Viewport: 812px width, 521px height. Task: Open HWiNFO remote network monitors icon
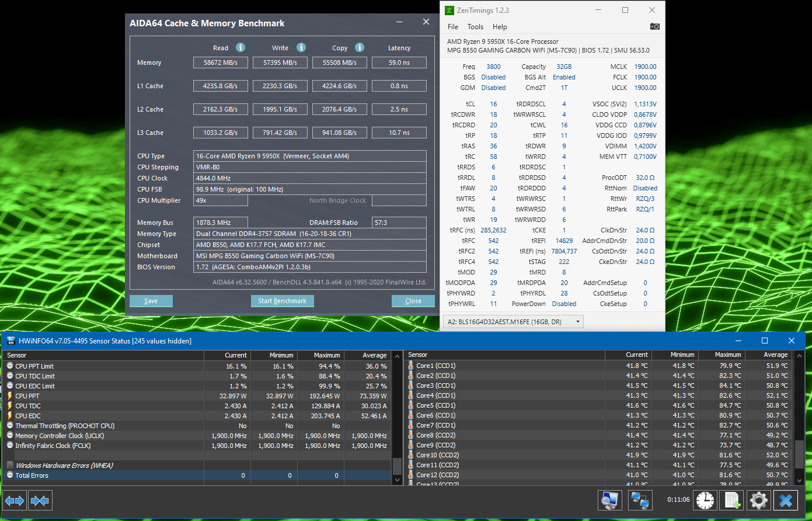point(641,501)
